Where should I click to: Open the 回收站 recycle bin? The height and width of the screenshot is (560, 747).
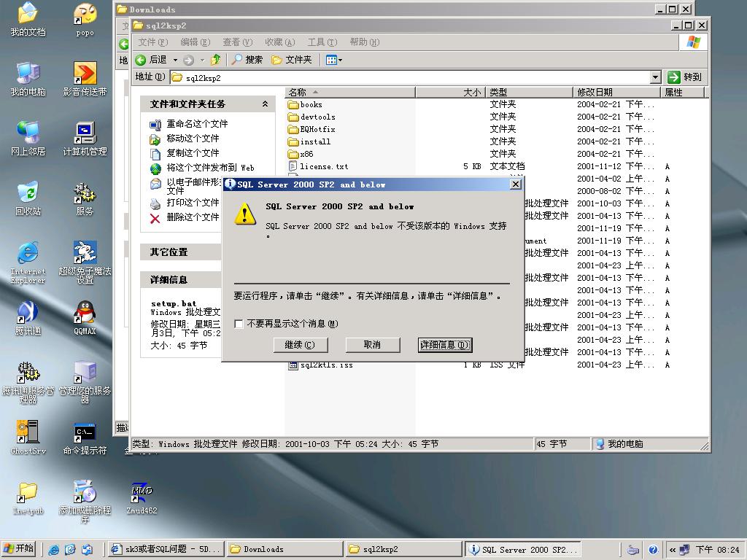[x=28, y=198]
